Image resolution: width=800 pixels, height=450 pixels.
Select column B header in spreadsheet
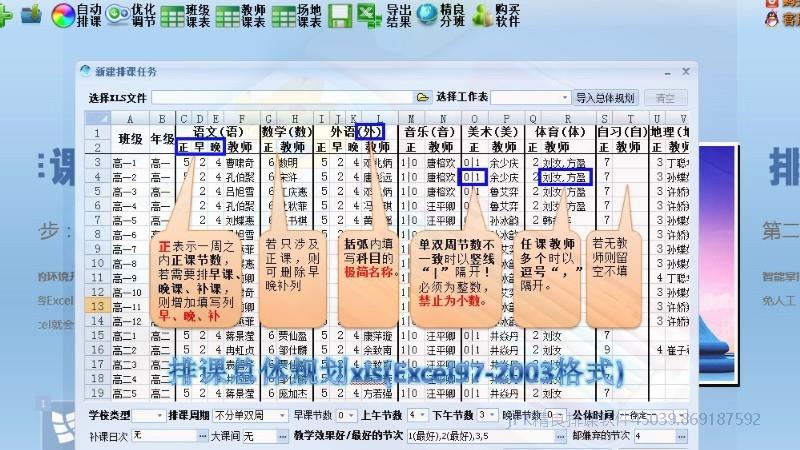click(162, 118)
